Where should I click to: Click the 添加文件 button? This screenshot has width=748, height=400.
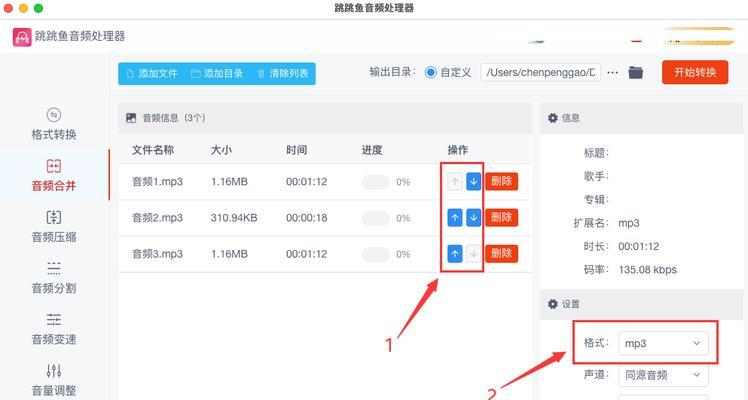(x=152, y=73)
